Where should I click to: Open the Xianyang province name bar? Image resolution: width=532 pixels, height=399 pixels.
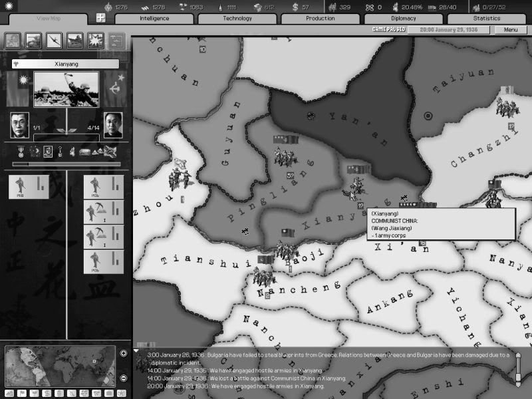point(65,64)
